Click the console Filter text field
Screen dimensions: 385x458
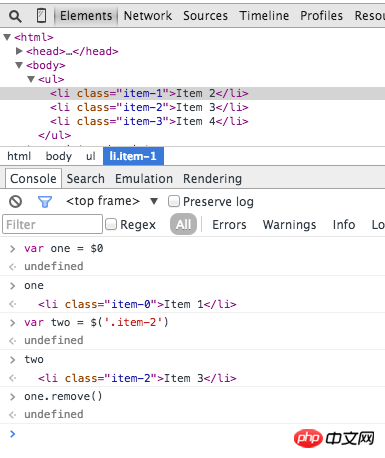[52, 224]
